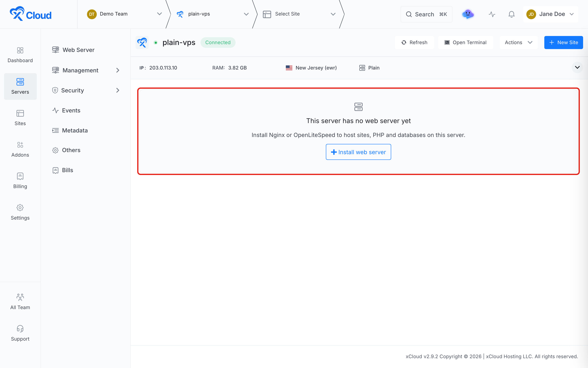Open the activity pulse icon in header

coord(492,14)
